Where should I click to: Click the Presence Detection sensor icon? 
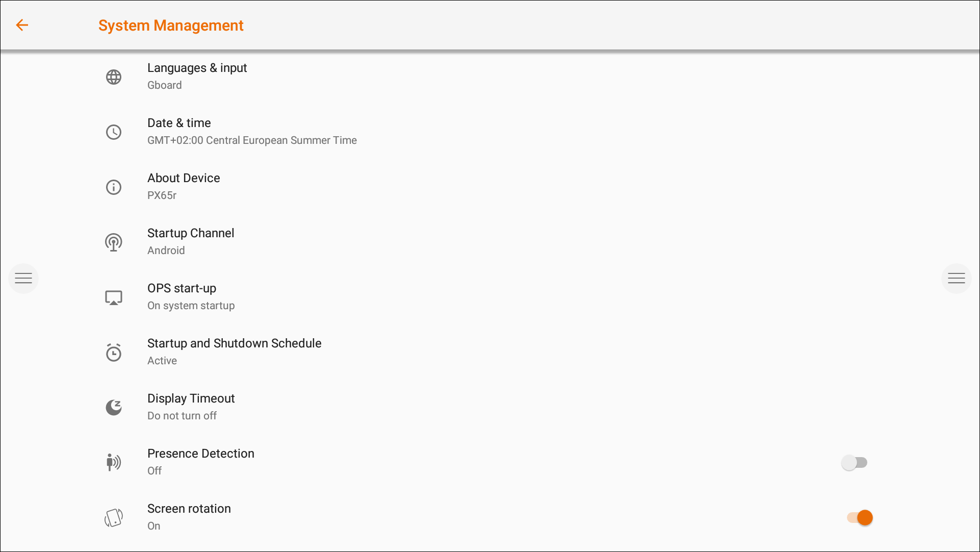(114, 462)
